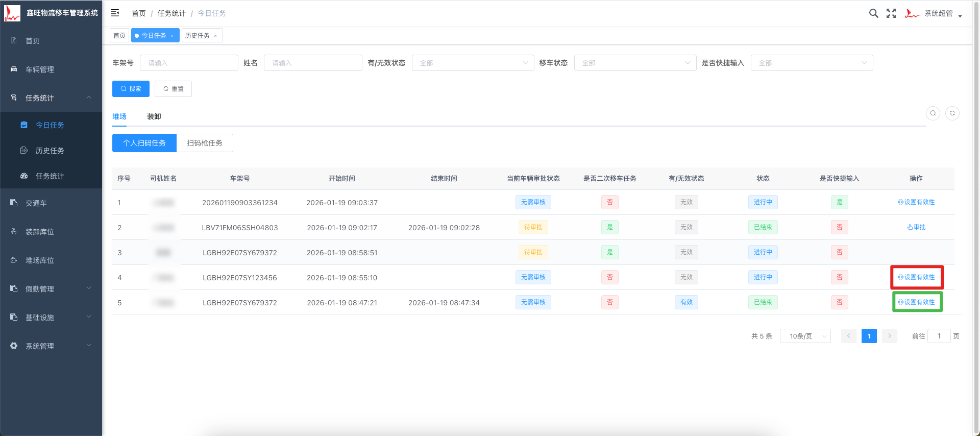This screenshot has height=436, width=980.
Task: Click VIN LBV71FM06SSH04803 cell
Action: pyautogui.click(x=240, y=228)
